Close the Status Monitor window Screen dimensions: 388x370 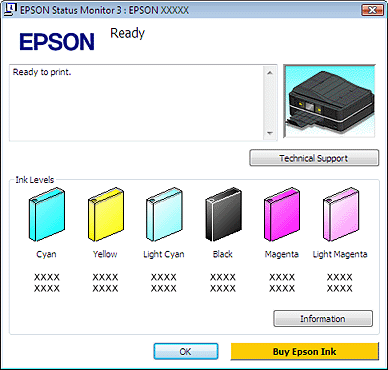[371, 10]
